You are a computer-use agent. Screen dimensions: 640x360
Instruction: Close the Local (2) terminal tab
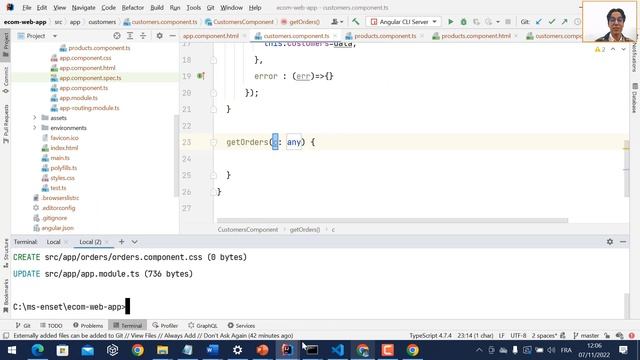point(107,242)
